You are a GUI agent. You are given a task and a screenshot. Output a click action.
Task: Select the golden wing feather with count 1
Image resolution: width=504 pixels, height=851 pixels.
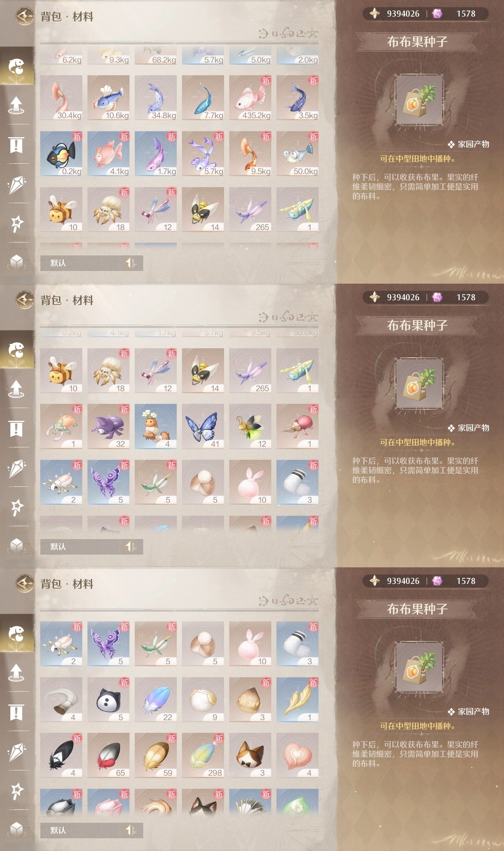tap(297, 700)
